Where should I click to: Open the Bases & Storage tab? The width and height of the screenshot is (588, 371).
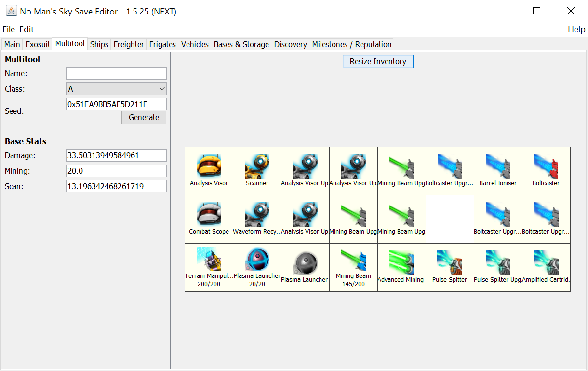tap(241, 44)
